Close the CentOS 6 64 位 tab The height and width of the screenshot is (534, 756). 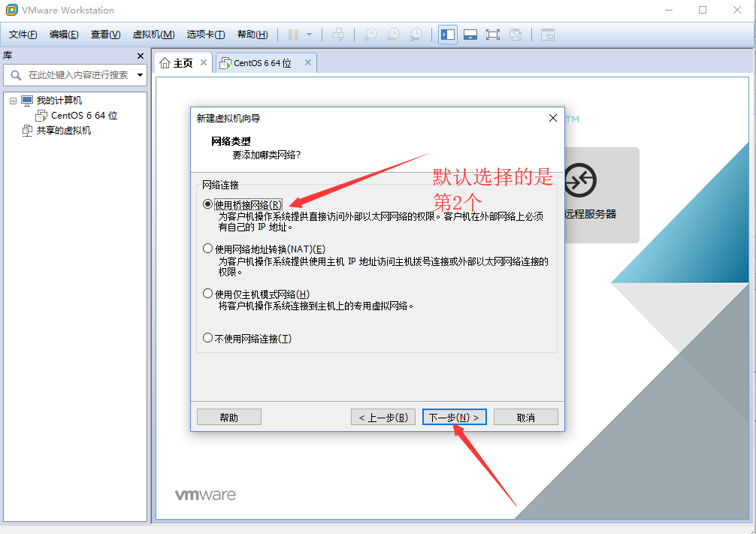click(308, 62)
